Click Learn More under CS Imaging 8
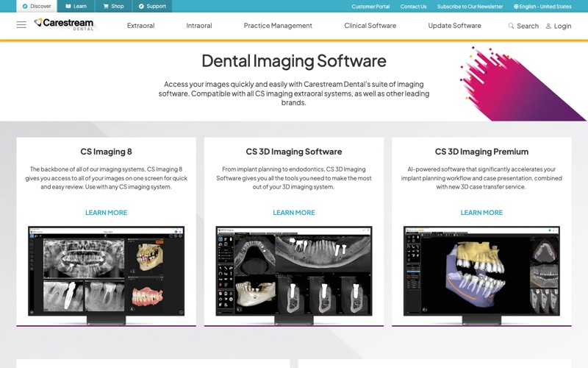Viewport: 588px width, 368px height. pyautogui.click(x=106, y=213)
